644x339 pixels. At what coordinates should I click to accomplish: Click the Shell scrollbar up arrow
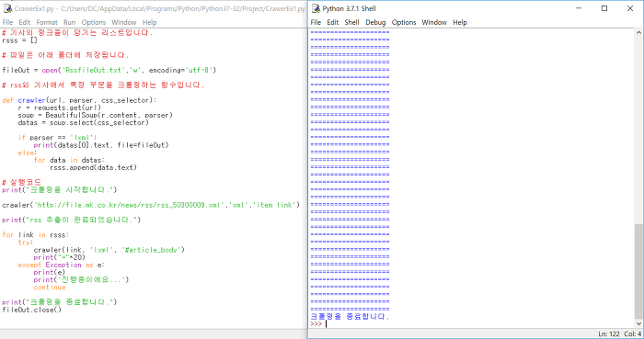[x=638, y=32]
